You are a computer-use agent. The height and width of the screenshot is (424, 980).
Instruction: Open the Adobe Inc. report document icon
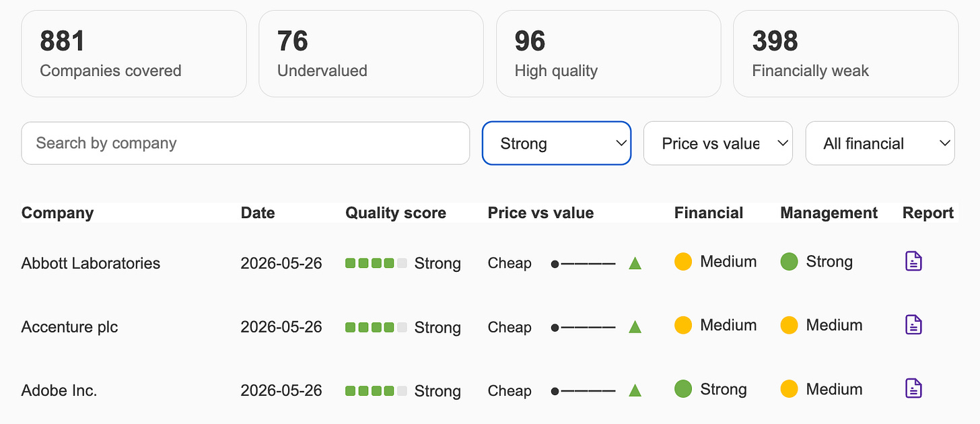coord(913,389)
